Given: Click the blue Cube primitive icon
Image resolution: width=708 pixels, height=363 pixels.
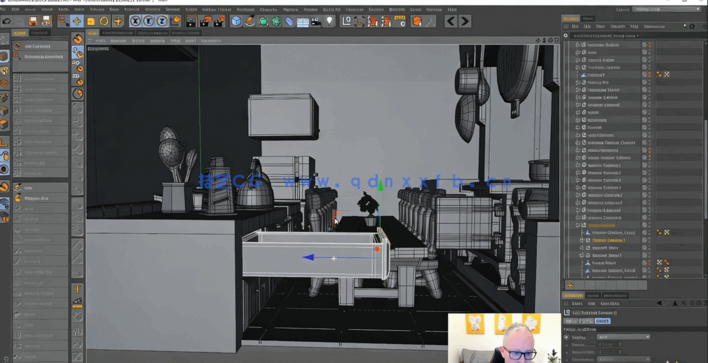Looking at the screenshot, I should pos(236,21).
